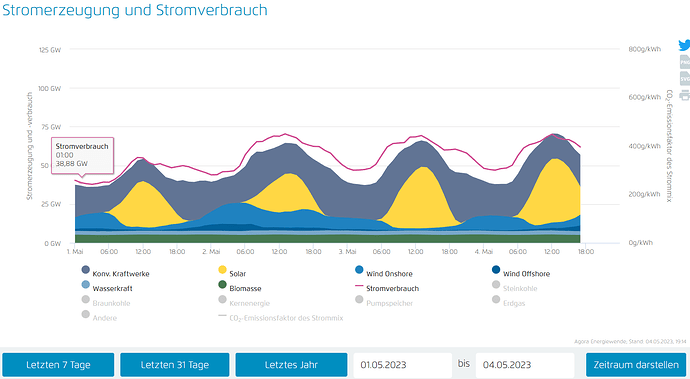Toggle Wasserkraft legend entry

tap(107, 288)
